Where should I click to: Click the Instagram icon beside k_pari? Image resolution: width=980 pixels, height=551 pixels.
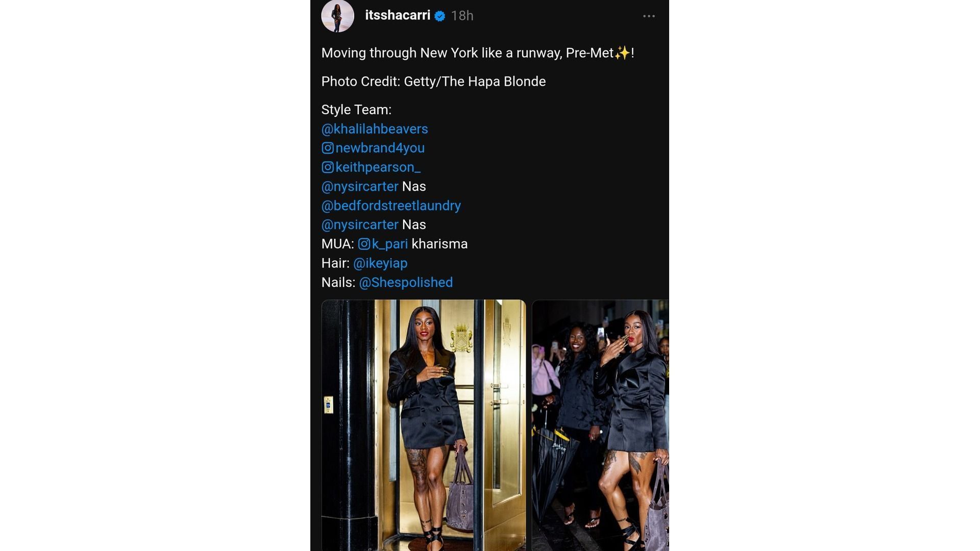point(364,244)
